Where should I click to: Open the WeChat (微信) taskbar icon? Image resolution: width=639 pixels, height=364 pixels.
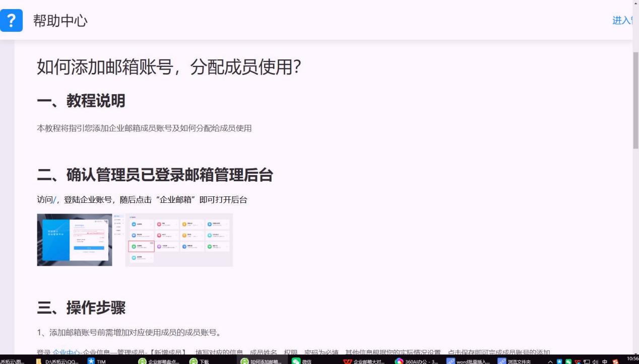302,361
